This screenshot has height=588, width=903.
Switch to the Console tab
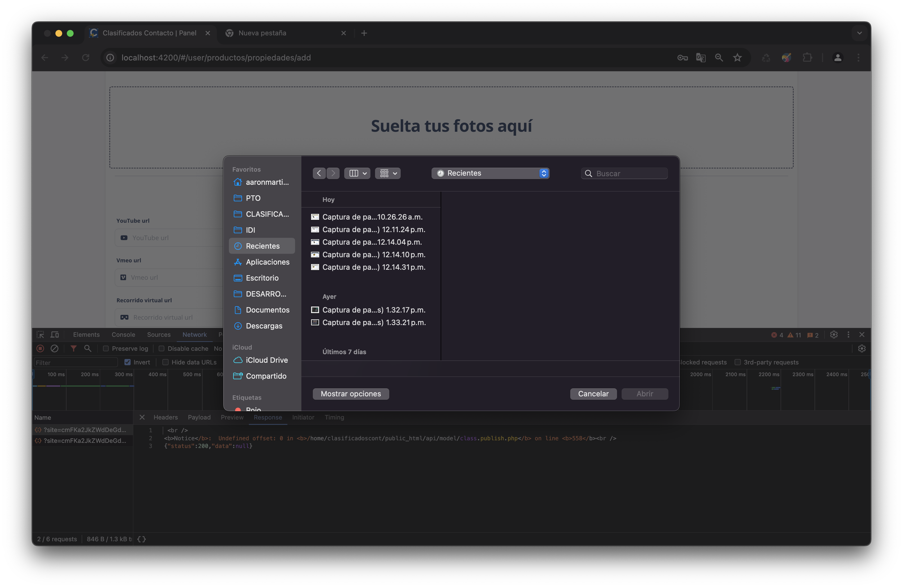[x=123, y=334]
